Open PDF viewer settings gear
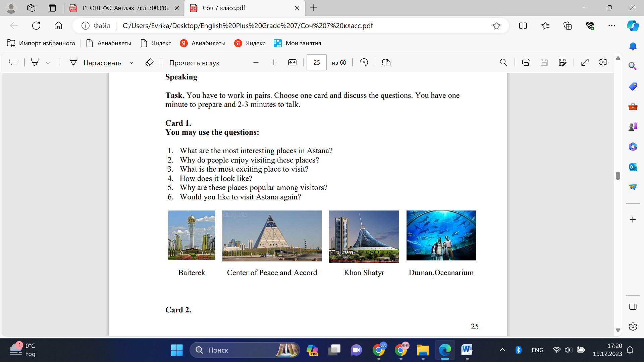 (603, 62)
